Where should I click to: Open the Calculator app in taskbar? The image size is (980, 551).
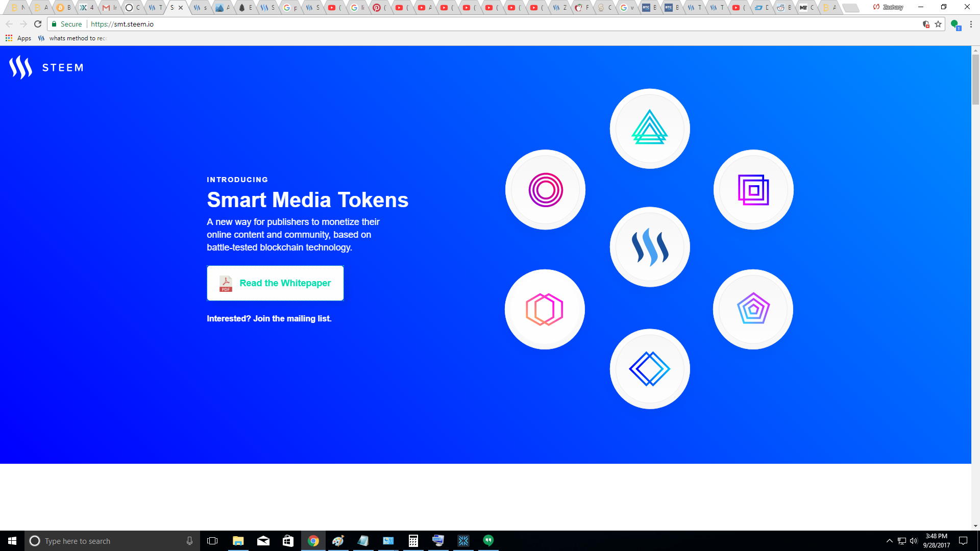pos(413,541)
